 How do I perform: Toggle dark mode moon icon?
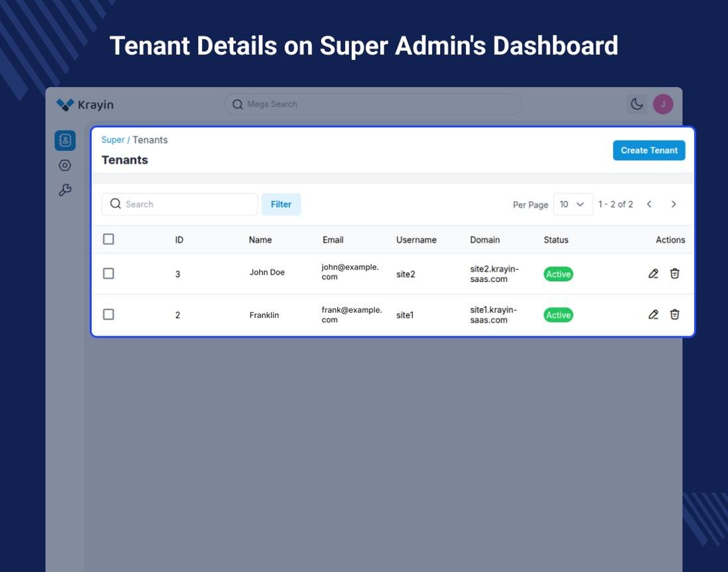click(636, 104)
